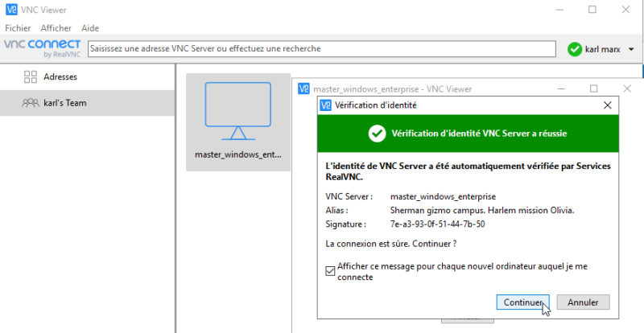Select Adresses in the sidebar
Screen dimensions: 644x333
tap(88, 76)
